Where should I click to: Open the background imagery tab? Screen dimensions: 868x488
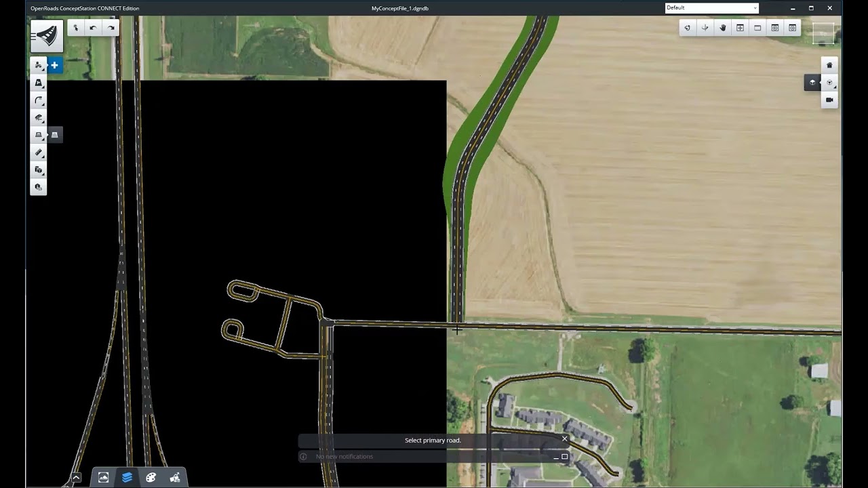(x=103, y=477)
